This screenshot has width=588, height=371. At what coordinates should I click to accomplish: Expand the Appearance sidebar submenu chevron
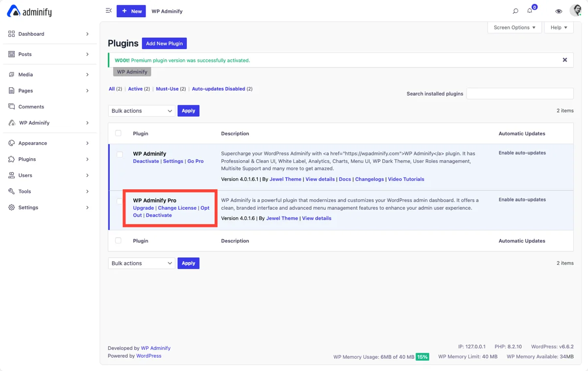[x=87, y=143]
